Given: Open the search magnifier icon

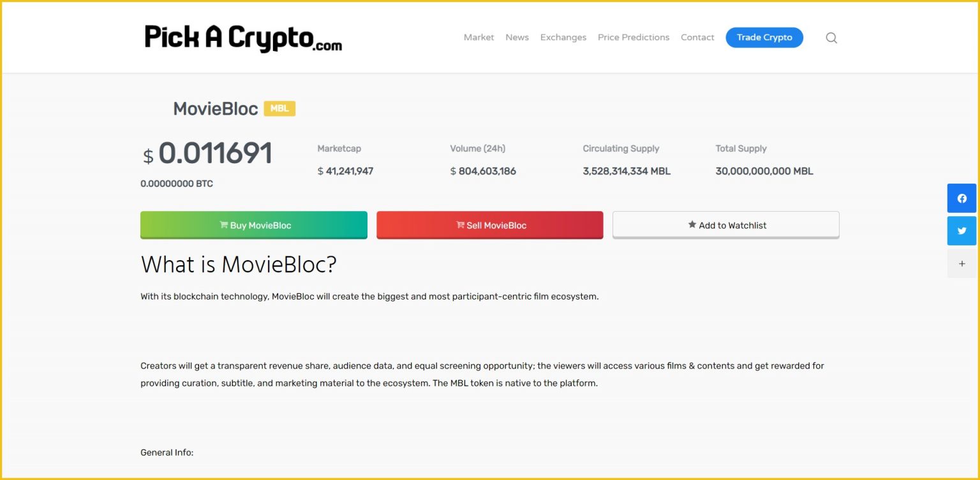Looking at the screenshot, I should pyautogui.click(x=831, y=38).
